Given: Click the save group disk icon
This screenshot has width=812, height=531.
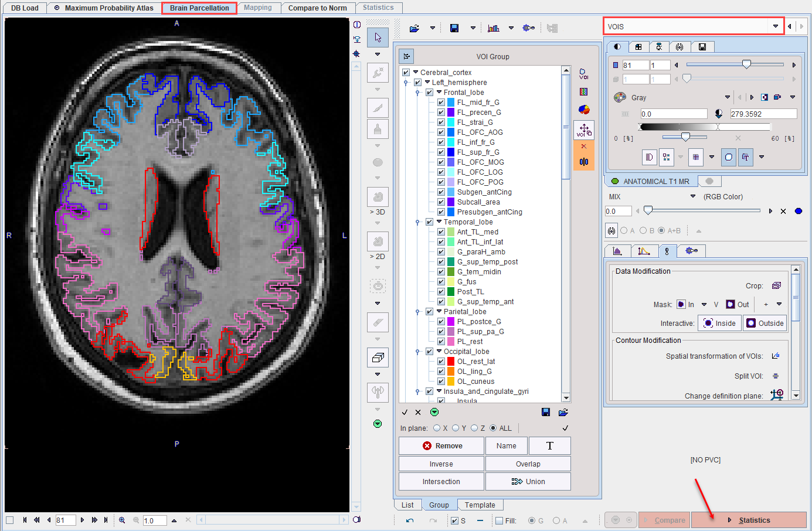Looking at the screenshot, I should coord(546,412).
